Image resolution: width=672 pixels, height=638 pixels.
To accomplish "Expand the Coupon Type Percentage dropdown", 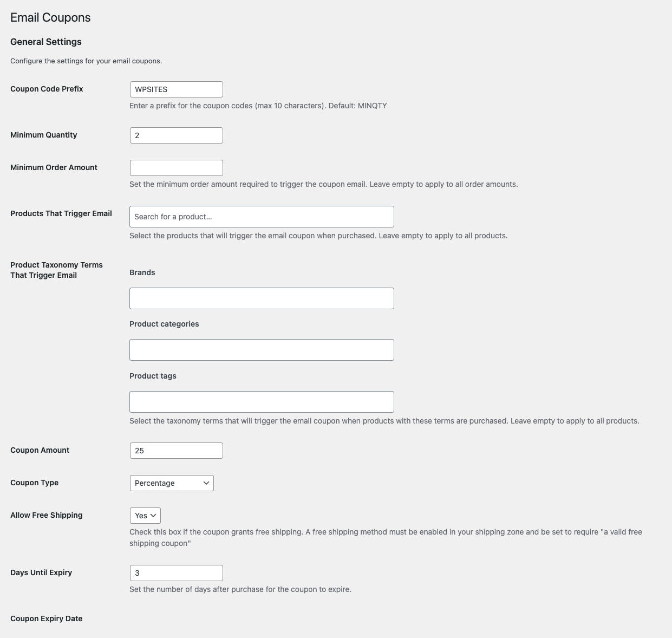I will pyautogui.click(x=172, y=483).
